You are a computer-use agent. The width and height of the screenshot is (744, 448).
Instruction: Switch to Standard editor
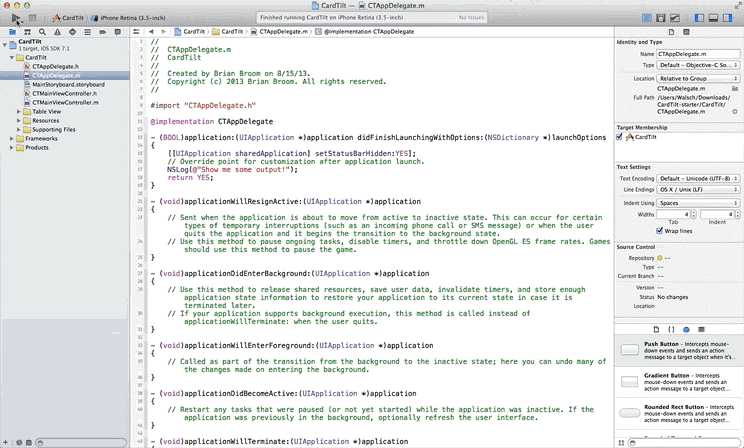(646, 18)
